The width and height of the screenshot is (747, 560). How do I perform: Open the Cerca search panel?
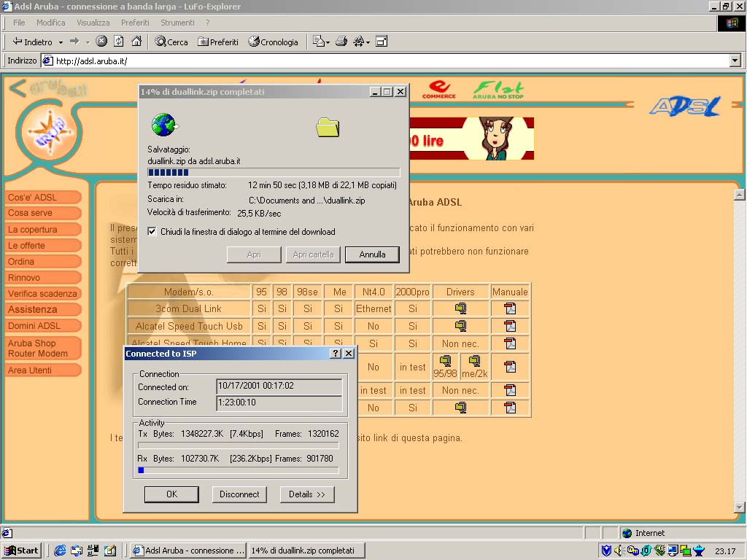[x=171, y=42]
